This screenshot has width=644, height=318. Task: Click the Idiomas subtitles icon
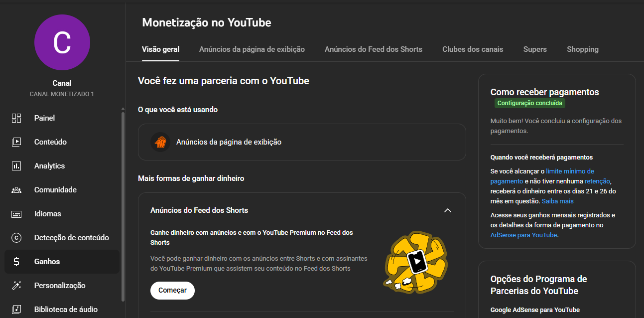(x=16, y=214)
